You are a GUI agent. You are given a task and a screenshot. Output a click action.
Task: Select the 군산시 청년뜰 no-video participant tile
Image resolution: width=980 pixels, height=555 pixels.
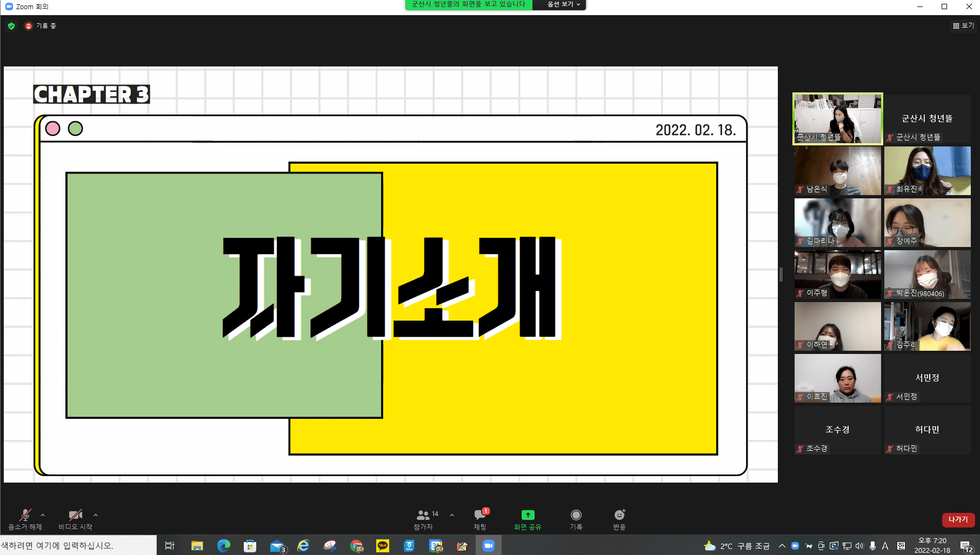(x=928, y=119)
